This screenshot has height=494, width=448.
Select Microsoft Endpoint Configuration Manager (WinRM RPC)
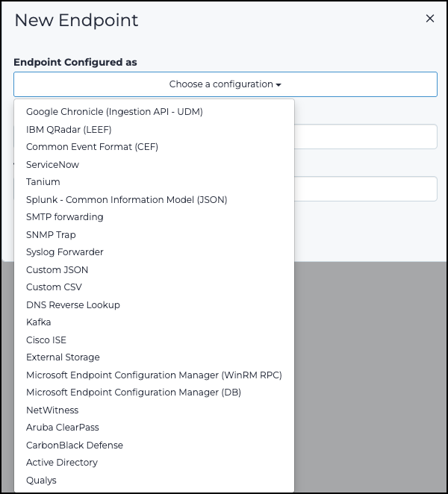[154, 375]
